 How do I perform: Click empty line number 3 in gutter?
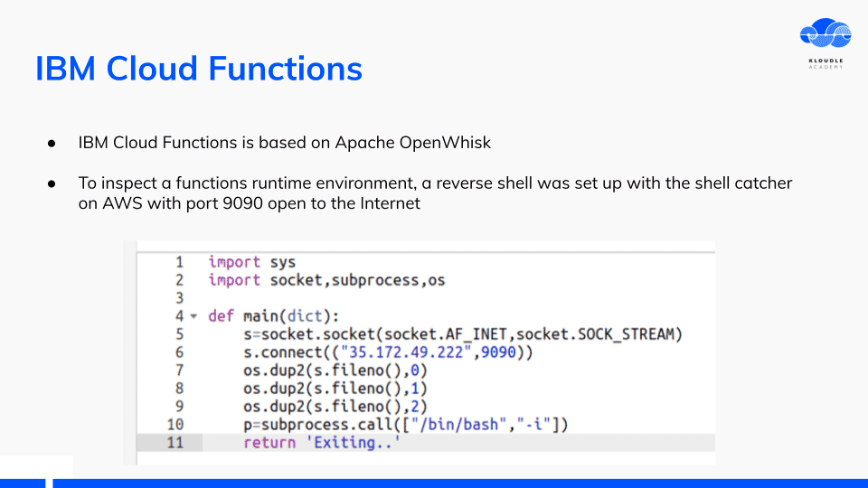click(x=179, y=298)
